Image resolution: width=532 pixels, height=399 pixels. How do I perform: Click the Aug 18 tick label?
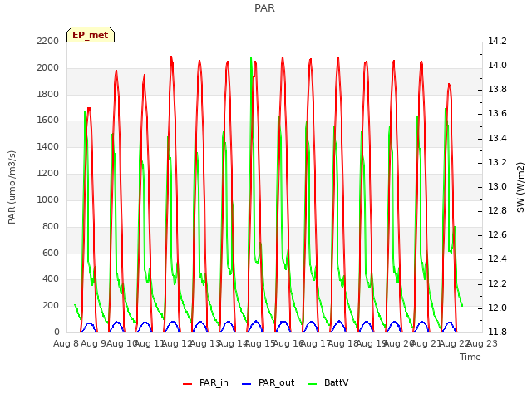coord(343,343)
